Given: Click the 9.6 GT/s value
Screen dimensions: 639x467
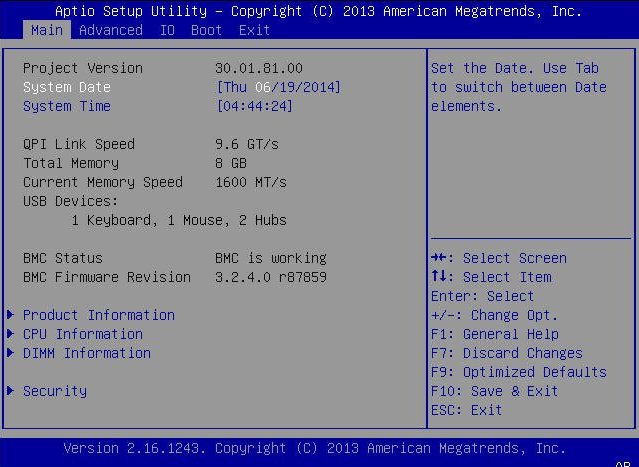Looking at the screenshot, I should pyautogui.click(x=247, y=144).
